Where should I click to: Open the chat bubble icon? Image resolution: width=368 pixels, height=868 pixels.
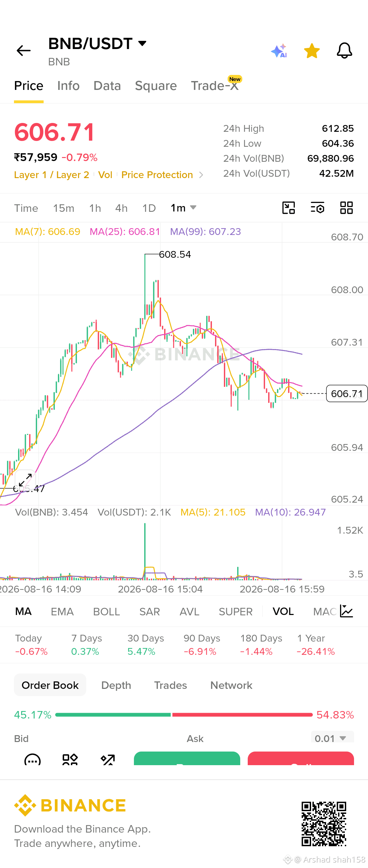point(32,759)
